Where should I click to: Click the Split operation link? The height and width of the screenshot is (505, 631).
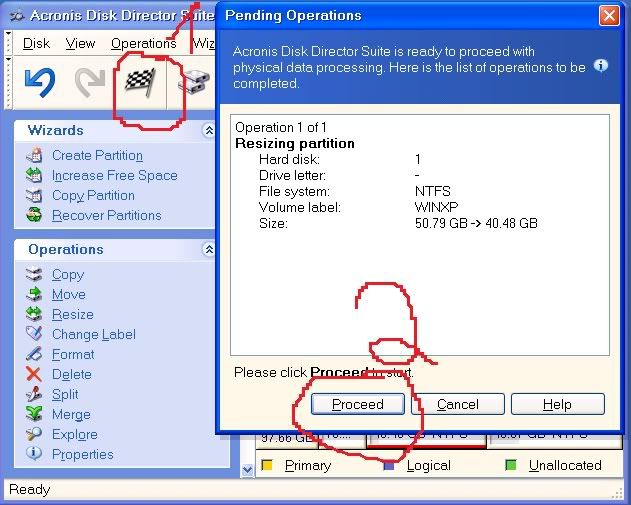pyautogui.click(x=65, y=394)
